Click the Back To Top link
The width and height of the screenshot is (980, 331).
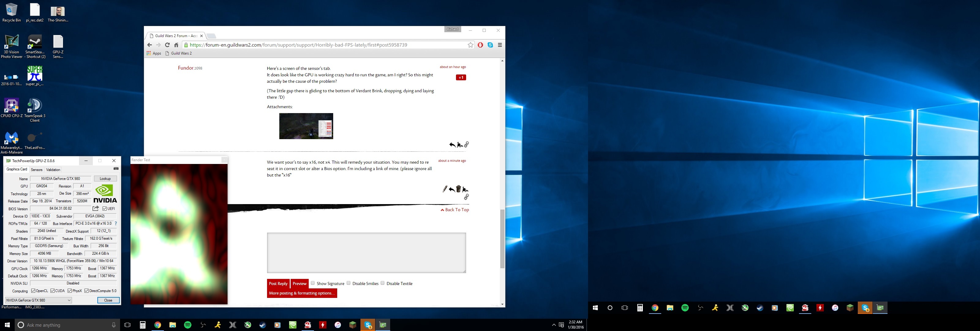click(454, 210)
